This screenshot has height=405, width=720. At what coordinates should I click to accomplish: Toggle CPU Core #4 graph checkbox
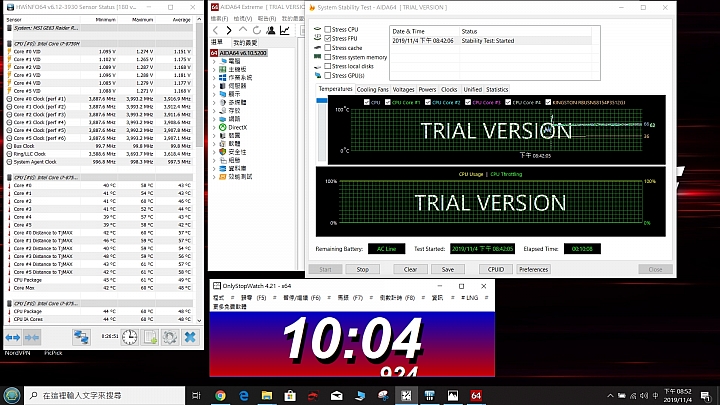click(x=508, y=102)
